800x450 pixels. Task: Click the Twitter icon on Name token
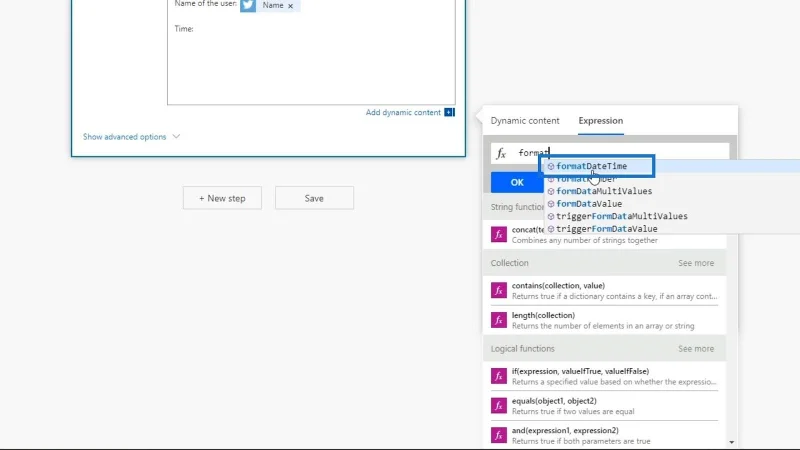tap(248, 5)
